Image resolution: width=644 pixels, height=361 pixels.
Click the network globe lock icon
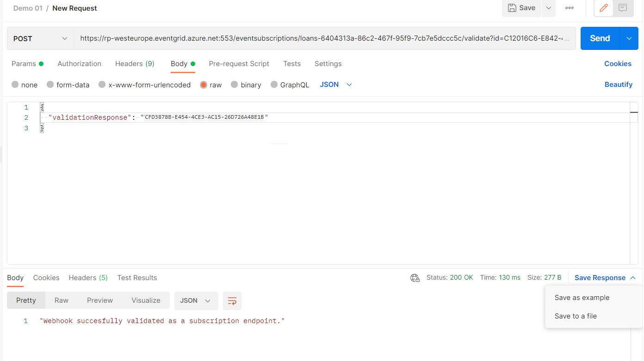415,278
